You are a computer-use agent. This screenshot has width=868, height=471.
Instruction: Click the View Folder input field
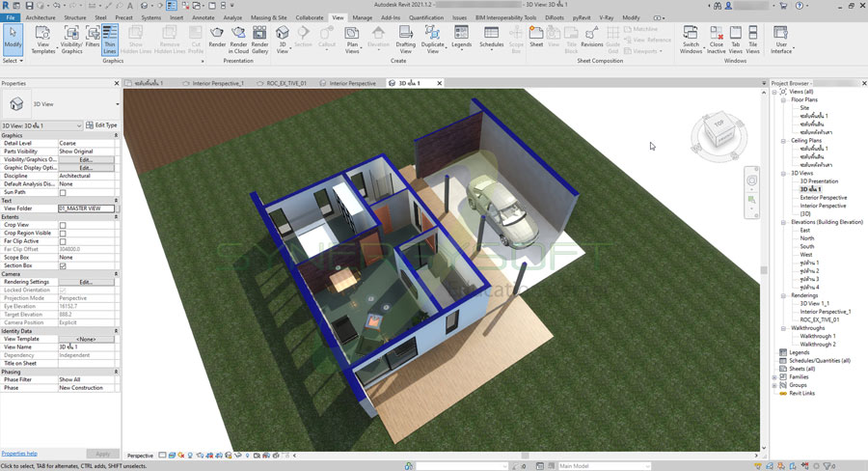pos(86,208)
